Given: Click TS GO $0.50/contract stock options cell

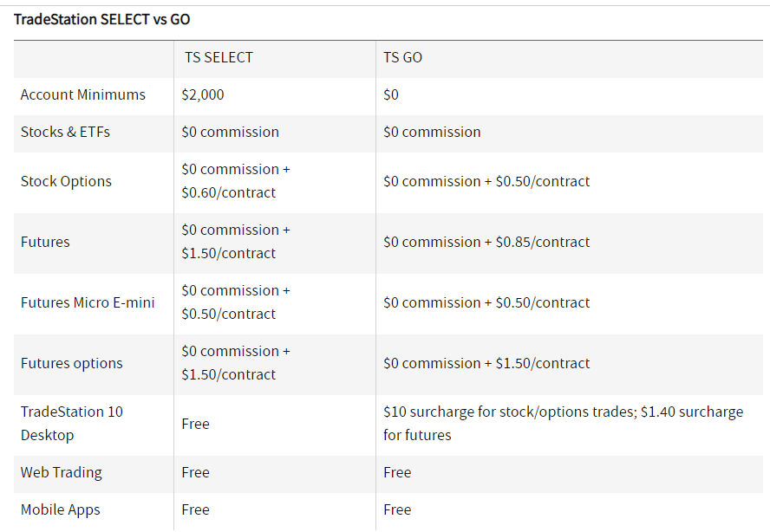Looking at the screenshot, I should click(486, 181).
